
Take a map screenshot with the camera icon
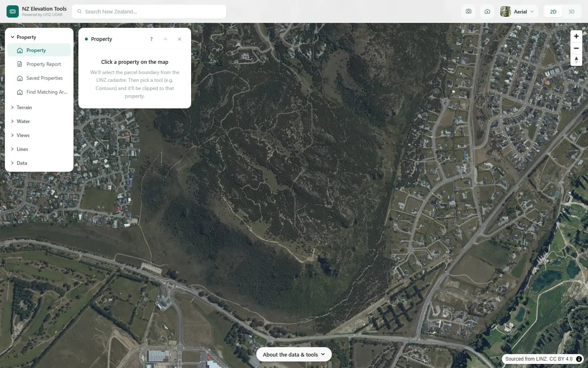tap(468, 11)
